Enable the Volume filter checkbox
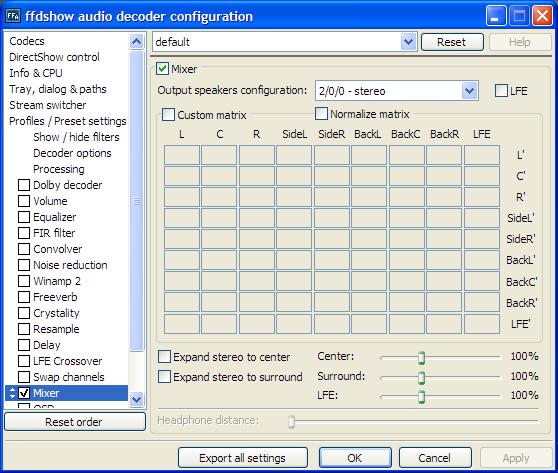 coord(24,201)
